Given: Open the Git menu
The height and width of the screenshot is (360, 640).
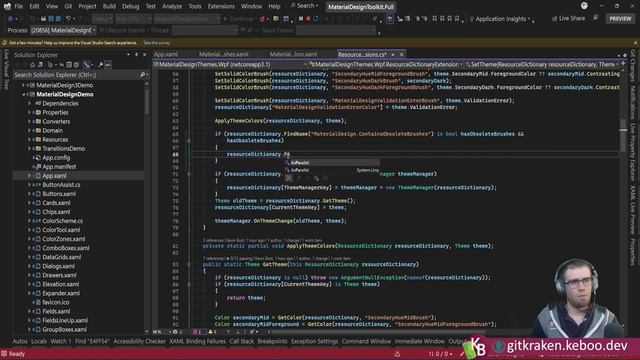Looking at the screenshot, I should coord(68,6).
